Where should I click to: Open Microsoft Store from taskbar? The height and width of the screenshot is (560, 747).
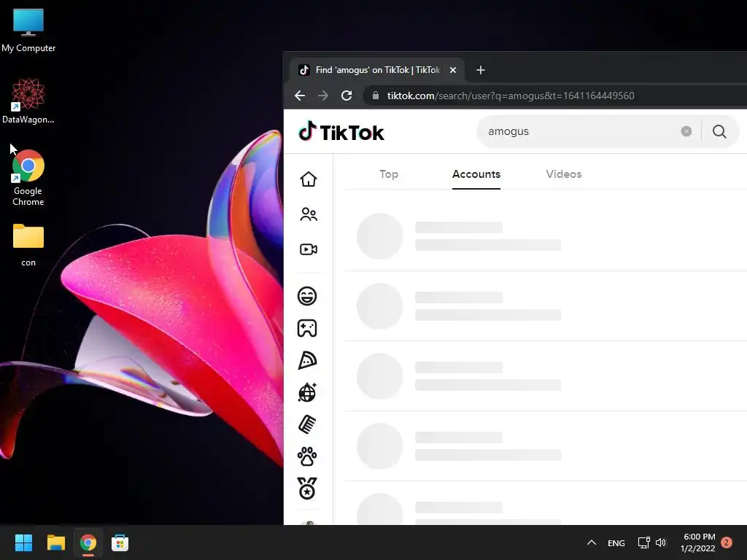click(120, 542)
